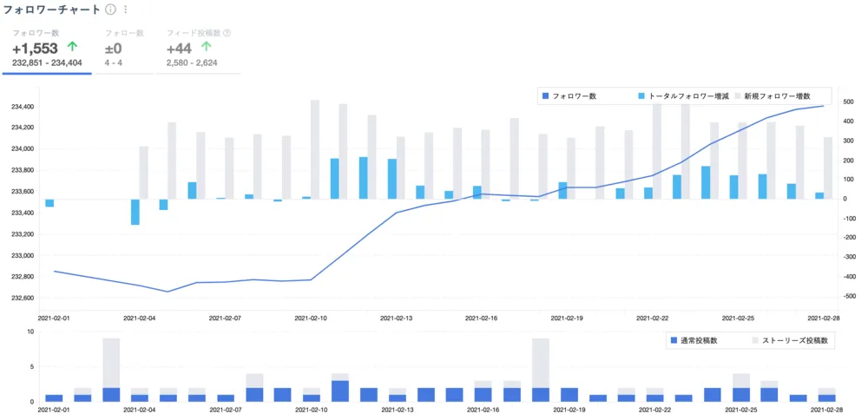The width and height of the screenshot is (868, 420).
Task: Open the three-dot menu next to chart title
Action: pyautogui.click(x=126, y=10)
